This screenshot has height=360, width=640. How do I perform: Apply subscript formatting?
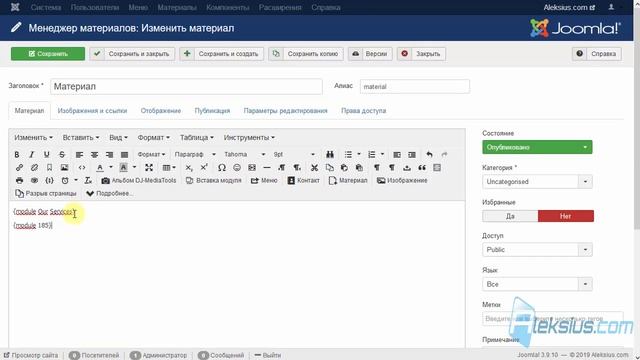tap(189, 168)
